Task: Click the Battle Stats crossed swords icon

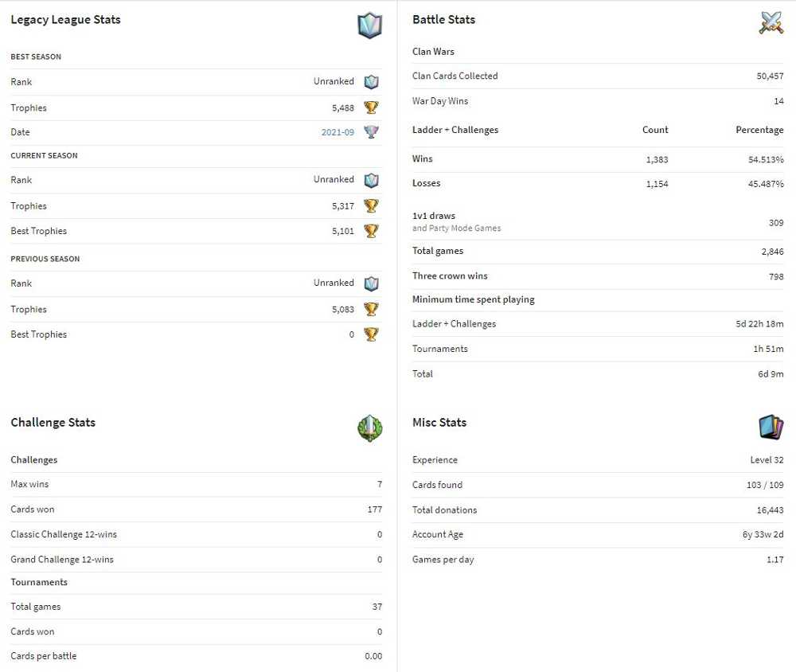Action: point(771,23)
